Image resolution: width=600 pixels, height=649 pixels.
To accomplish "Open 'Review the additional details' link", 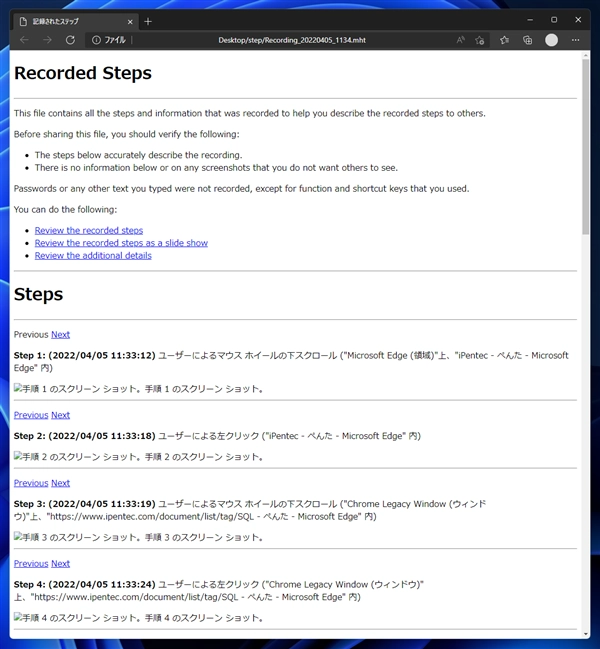I will 93,256.
